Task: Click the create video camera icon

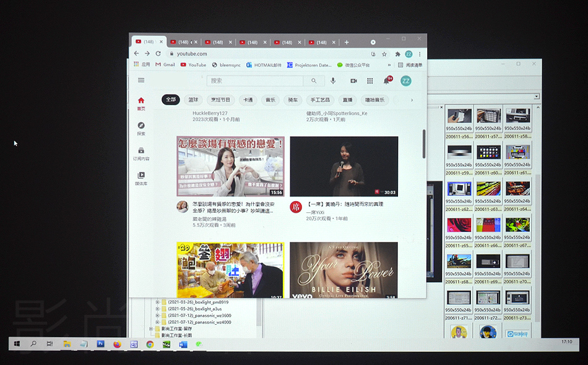Action: 353,81
